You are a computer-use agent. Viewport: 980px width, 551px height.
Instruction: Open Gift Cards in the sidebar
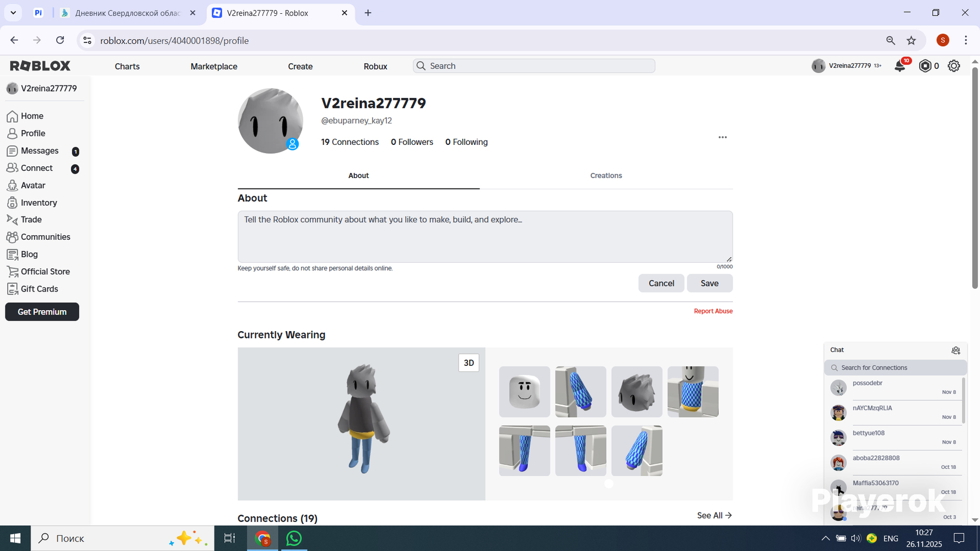coord(33,289)
